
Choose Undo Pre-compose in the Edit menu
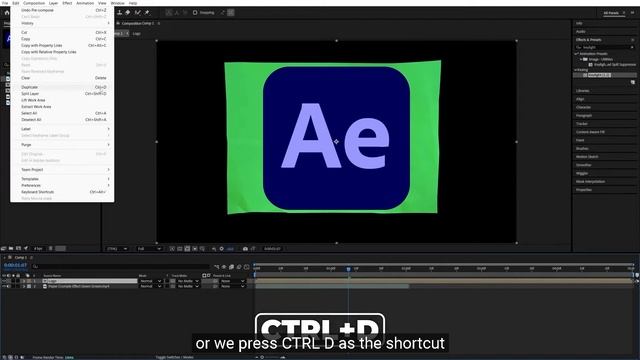62,10
